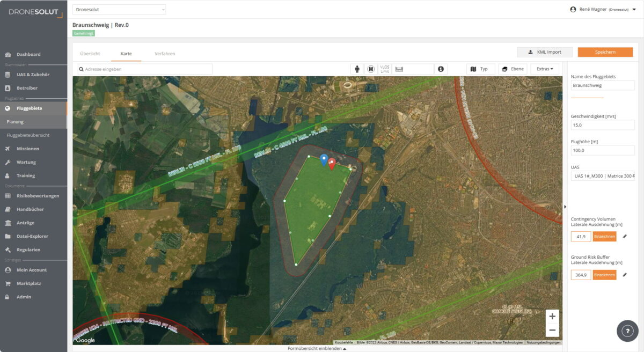Click the helipad (H) icon in map toolbar
Viewport: 644px width, 352px height.
coord(371,69)
